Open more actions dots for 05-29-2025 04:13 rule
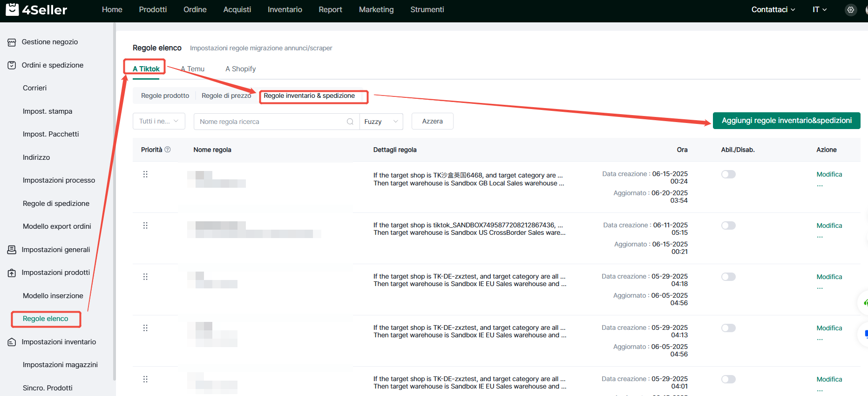 [x=820, y=339]
